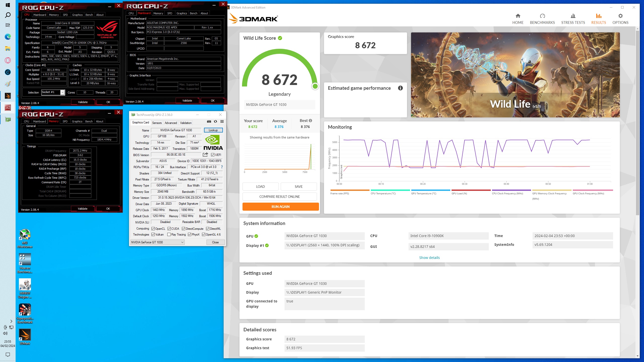Open Task View in taskbar
Image resolution: width=644 pixels, height=362 pixels.
click(8, 25)
